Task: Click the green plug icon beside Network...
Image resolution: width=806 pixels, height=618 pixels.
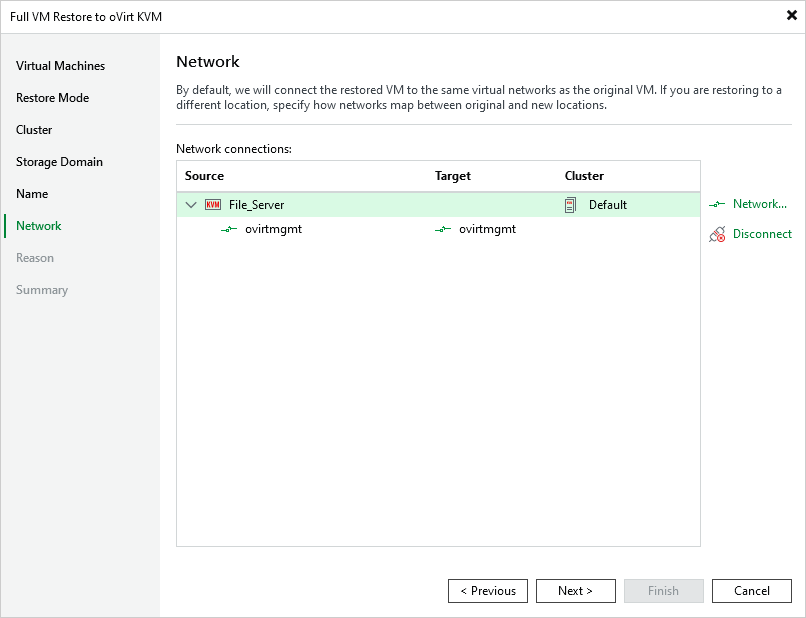Action: (x=716, y=204)
